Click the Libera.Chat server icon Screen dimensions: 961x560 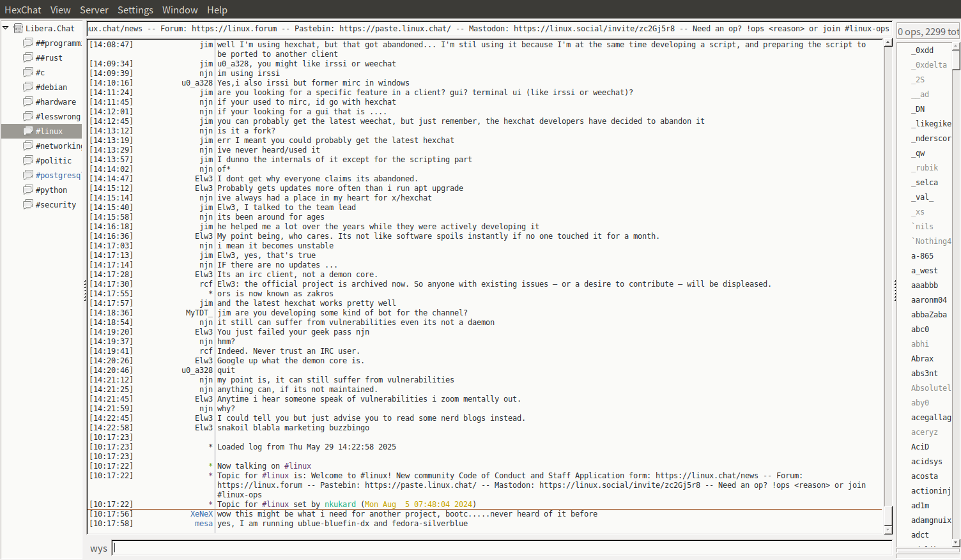pyautogui.click(x=19, y=28)
